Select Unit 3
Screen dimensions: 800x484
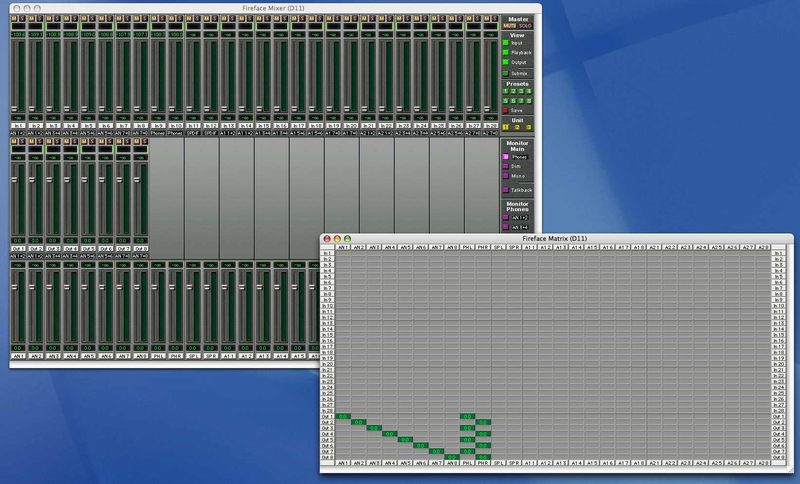pos(529,128)
